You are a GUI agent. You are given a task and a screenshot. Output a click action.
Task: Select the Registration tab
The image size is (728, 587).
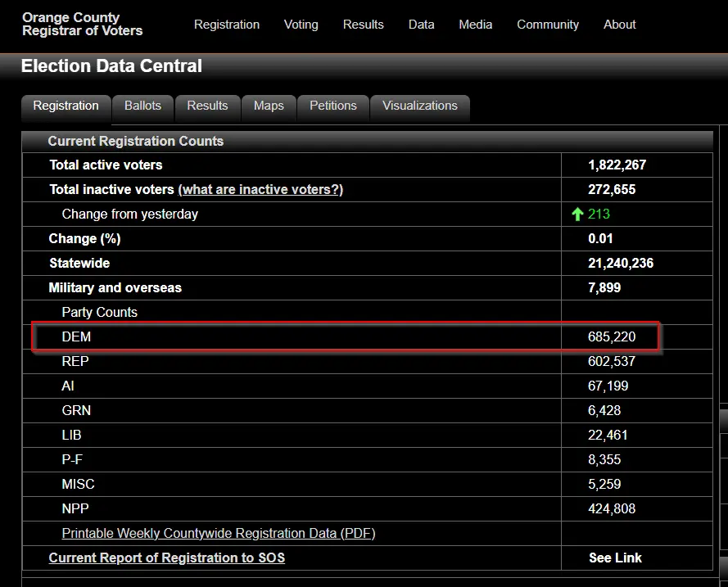66,106
